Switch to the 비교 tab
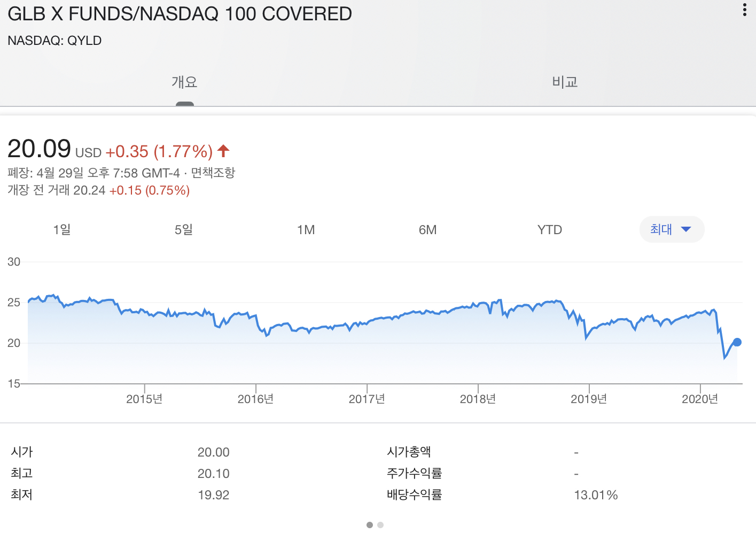 tap(565, 82)
